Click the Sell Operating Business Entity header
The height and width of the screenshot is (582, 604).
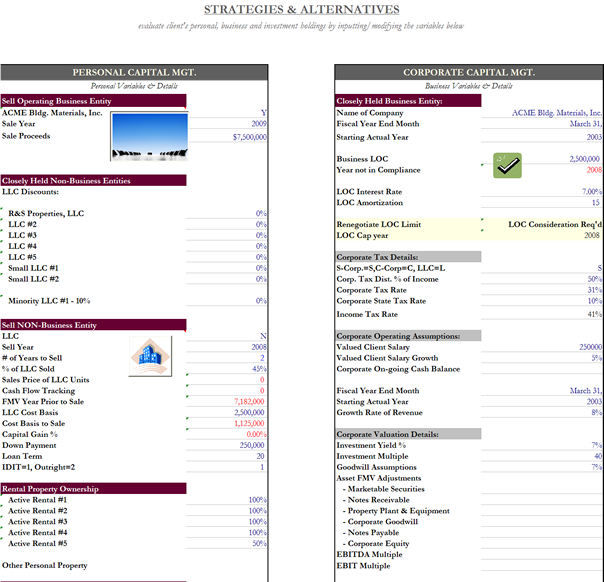(57, 101)
